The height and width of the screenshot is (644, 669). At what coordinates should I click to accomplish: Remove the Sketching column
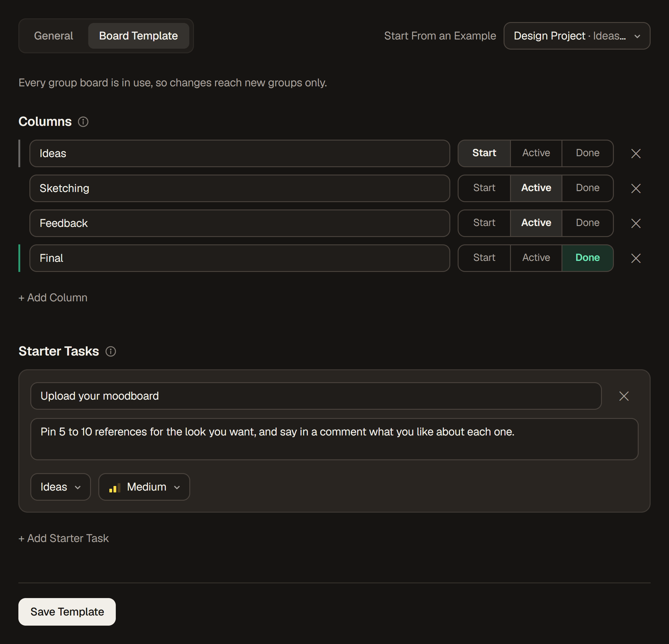click(636, 188)
